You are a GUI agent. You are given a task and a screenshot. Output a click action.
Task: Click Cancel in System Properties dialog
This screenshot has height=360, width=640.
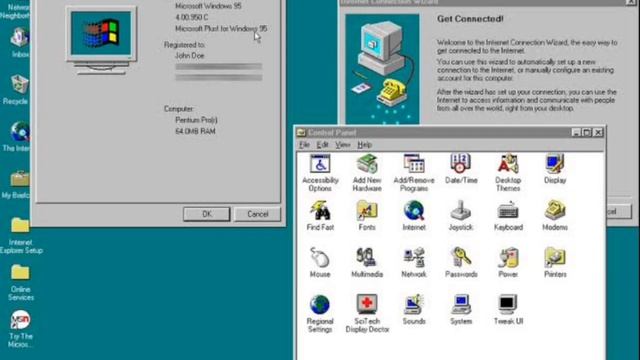coord(258,214)
